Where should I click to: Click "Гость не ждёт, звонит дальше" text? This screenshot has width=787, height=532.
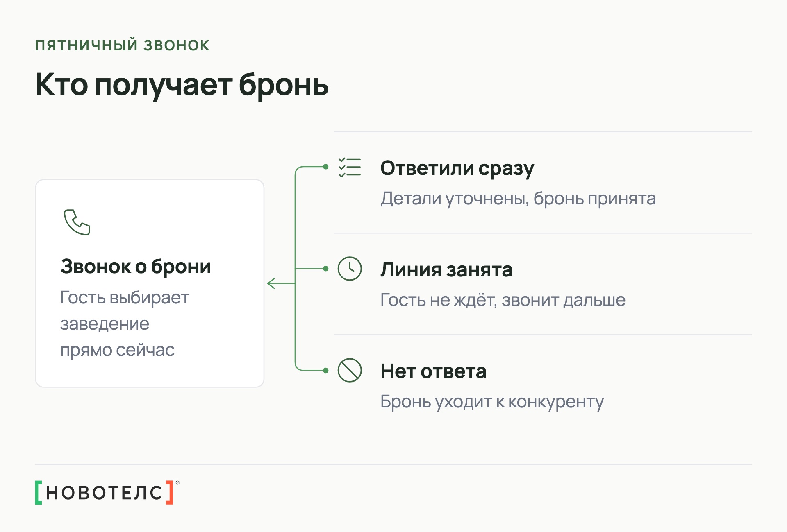[x=503, y=300]
